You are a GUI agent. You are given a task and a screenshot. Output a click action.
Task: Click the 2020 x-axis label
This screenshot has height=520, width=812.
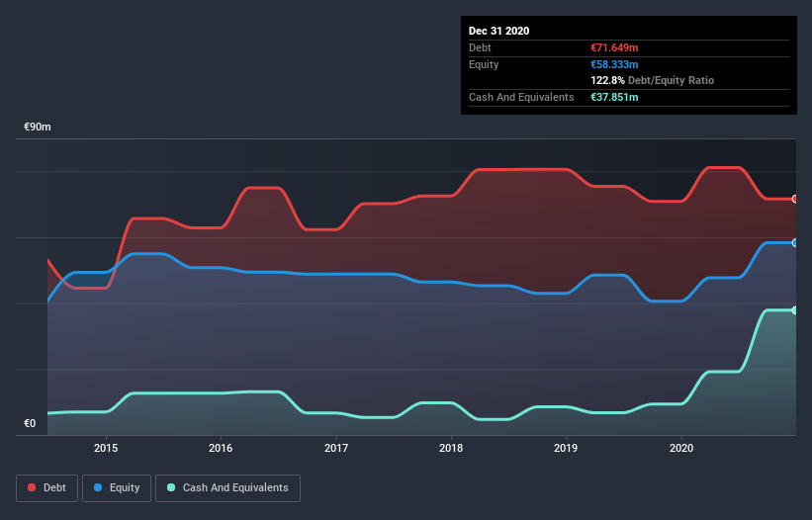(x=681, y=448)
